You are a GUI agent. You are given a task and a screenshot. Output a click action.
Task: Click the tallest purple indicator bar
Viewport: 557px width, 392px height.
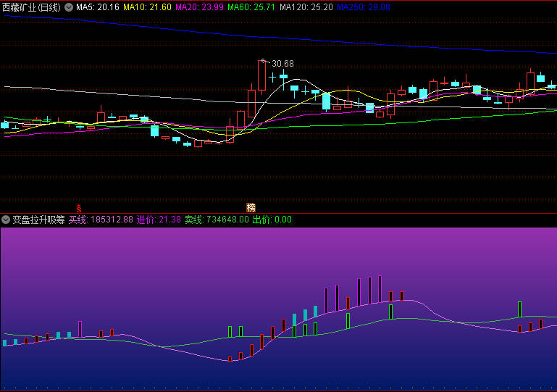[380, 289]
